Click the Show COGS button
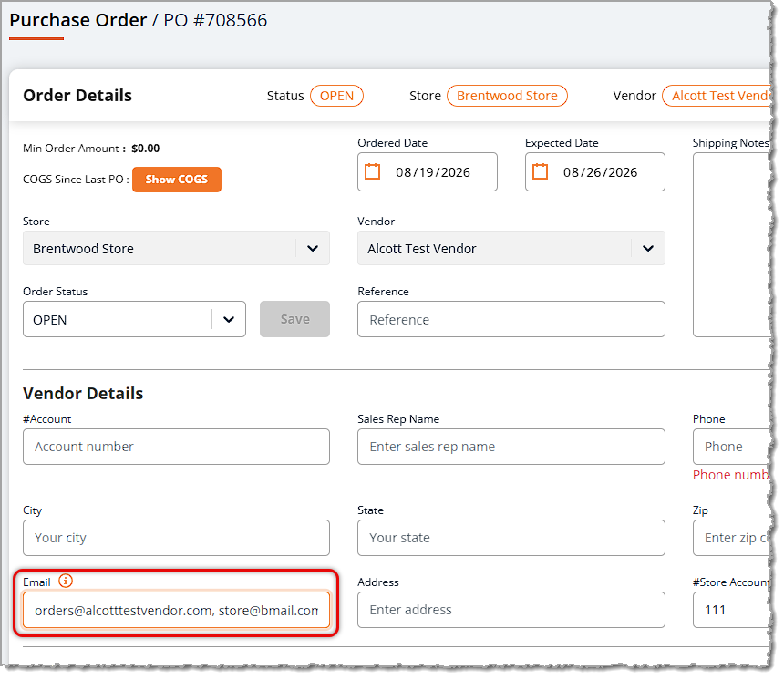Screen dimensions: 784x680 177,180
